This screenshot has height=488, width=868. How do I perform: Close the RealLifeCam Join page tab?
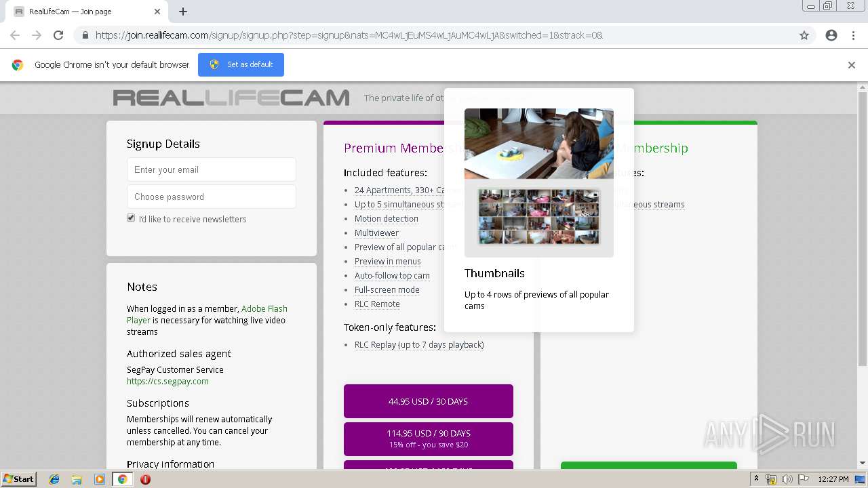click(x=157, y=12)
